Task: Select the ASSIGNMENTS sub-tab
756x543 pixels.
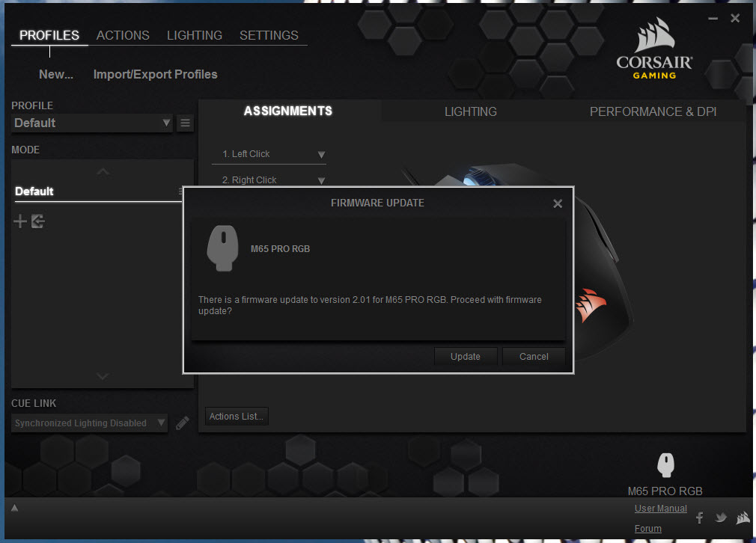Action: (x=288, y=111)
